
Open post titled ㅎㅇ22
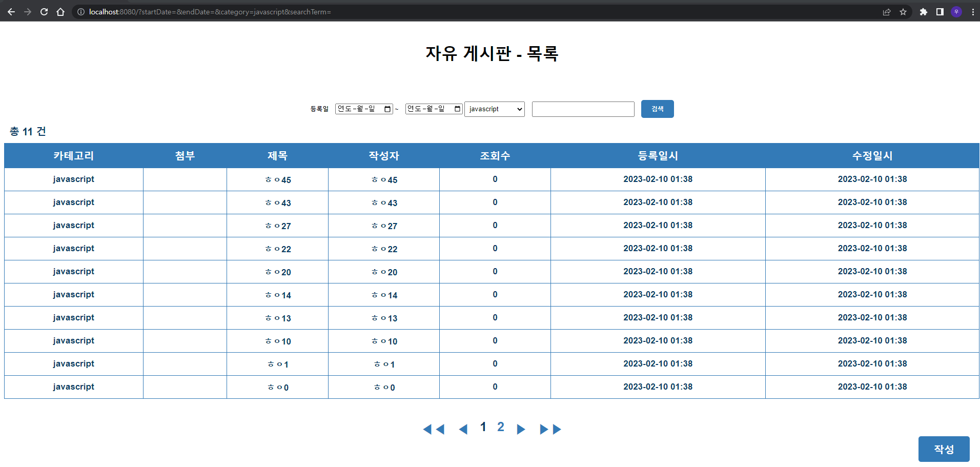tap(278, 249)
